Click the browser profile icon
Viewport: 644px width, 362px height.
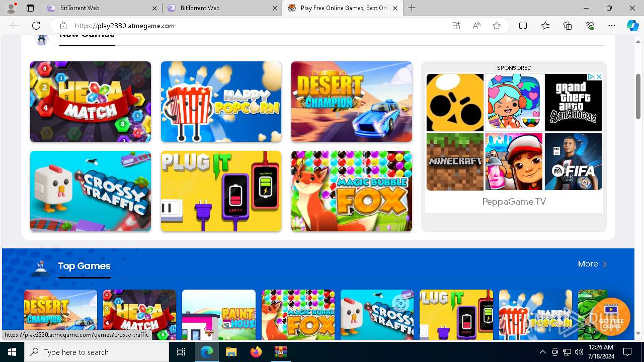click(x=12, y=8)
